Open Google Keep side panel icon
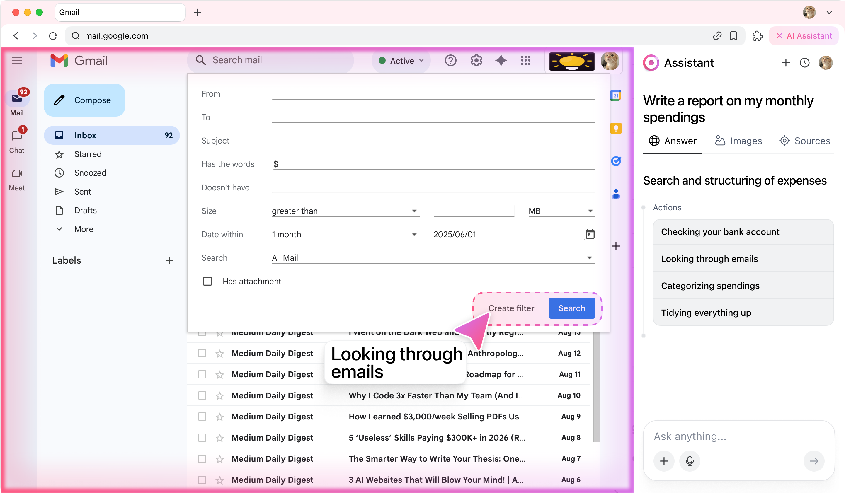This screenshot has height=493, width=868. [x=616, y=128]
